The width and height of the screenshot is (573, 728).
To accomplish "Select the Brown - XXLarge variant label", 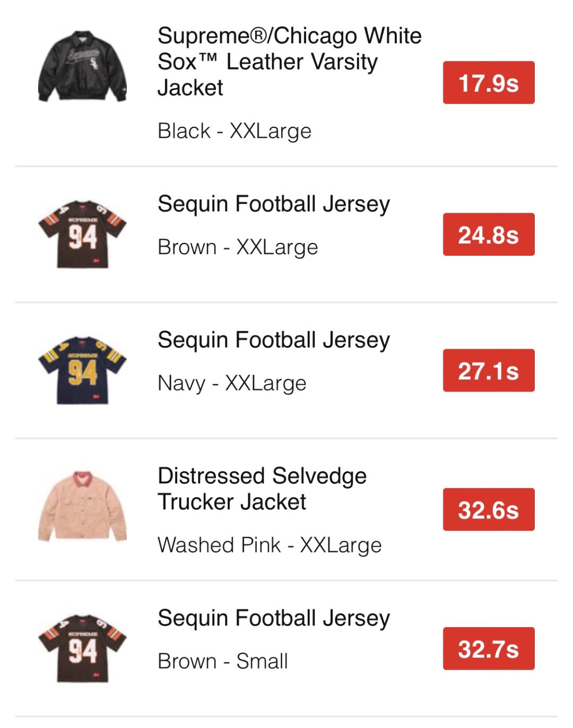I will pos(238,247).
